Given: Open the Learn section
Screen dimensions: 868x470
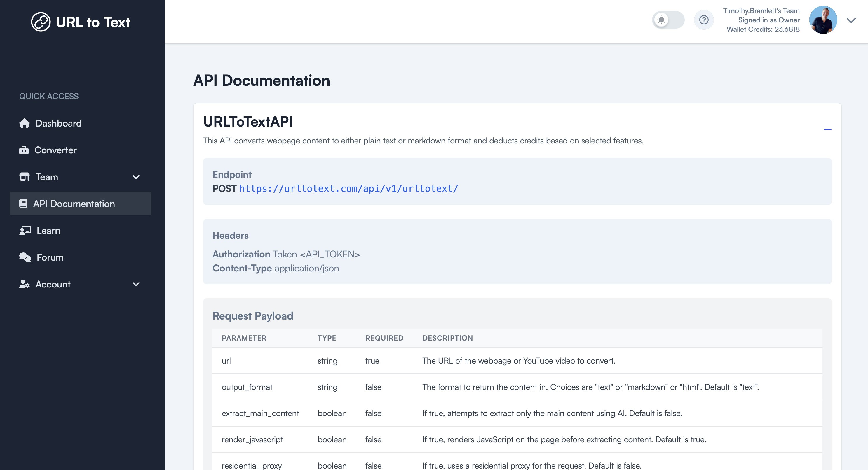Looking at the screenshot, I should [80, 231].
